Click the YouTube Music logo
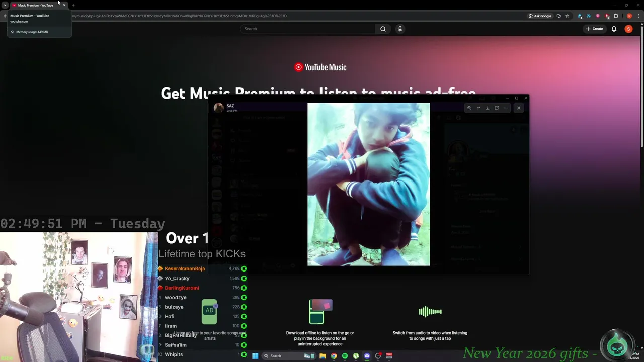 point(320,67)
